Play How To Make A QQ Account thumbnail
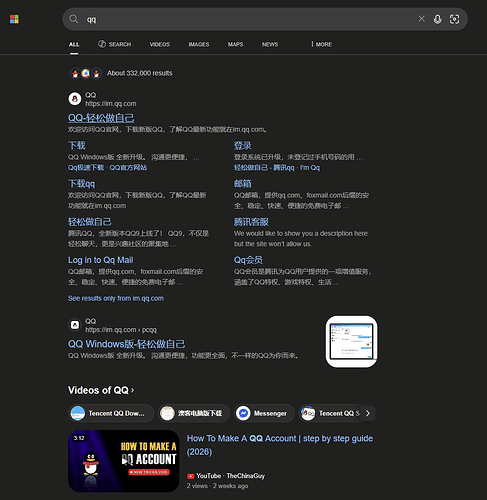This screenshot has width=487, height=500. click(x=124, y=461)
